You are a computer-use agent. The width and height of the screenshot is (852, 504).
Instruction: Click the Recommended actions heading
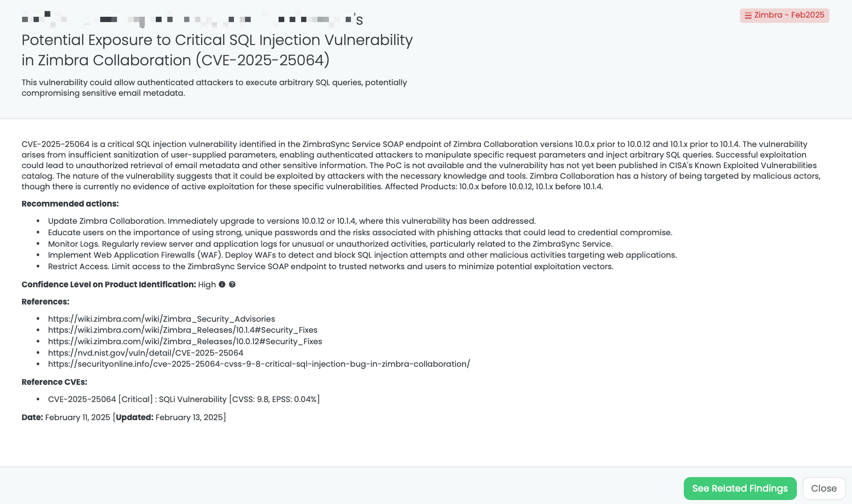pyautogui.click(x=70, y=203)
